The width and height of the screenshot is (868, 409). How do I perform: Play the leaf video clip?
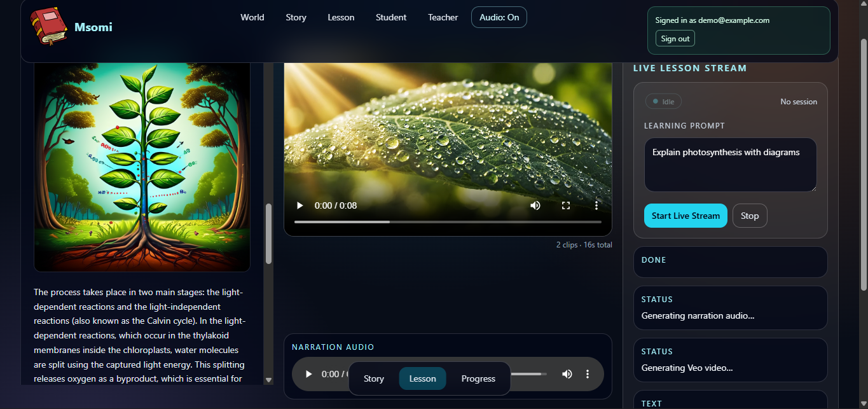tap(300, 205)
